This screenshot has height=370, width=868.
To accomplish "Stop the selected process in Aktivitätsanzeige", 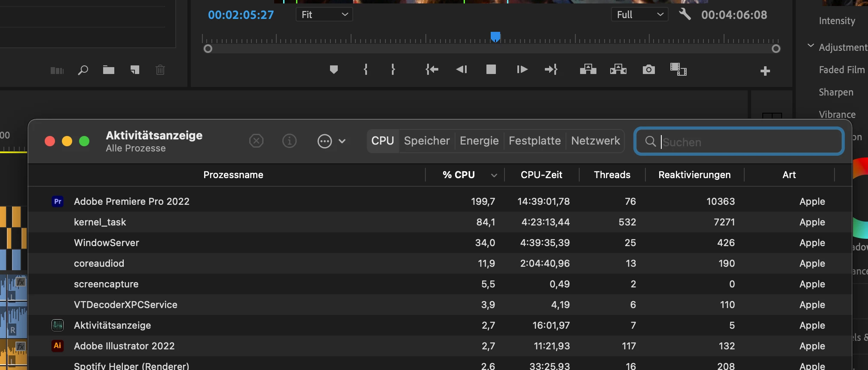I will (256, 141).
